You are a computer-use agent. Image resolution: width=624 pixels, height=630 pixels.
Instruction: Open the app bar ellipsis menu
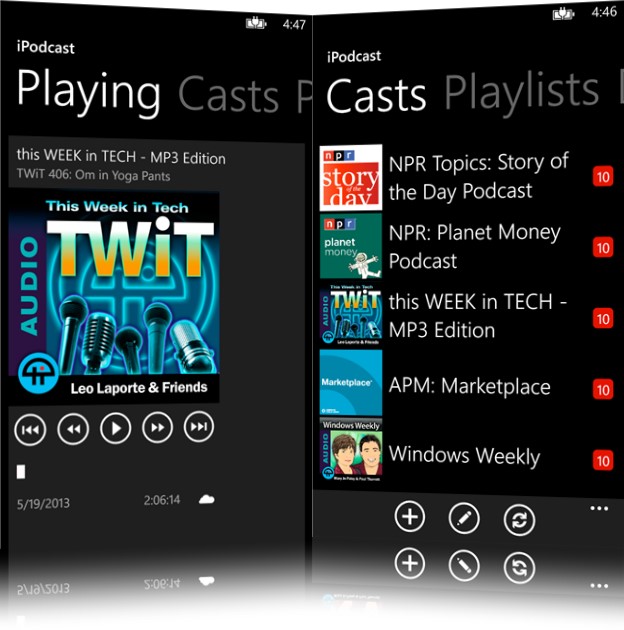[x=599, y=509]
